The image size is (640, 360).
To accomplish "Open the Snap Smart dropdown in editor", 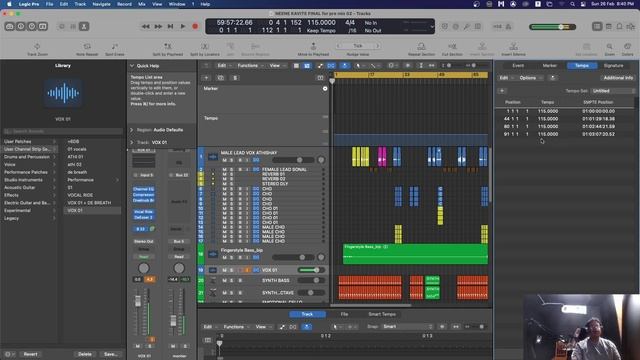I will 407,327.
